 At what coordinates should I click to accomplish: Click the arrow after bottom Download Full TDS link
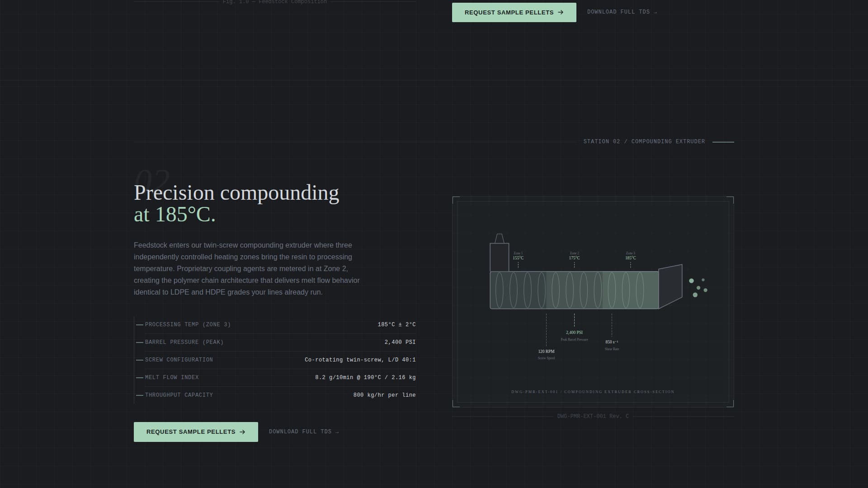click(x=337, y=432)
